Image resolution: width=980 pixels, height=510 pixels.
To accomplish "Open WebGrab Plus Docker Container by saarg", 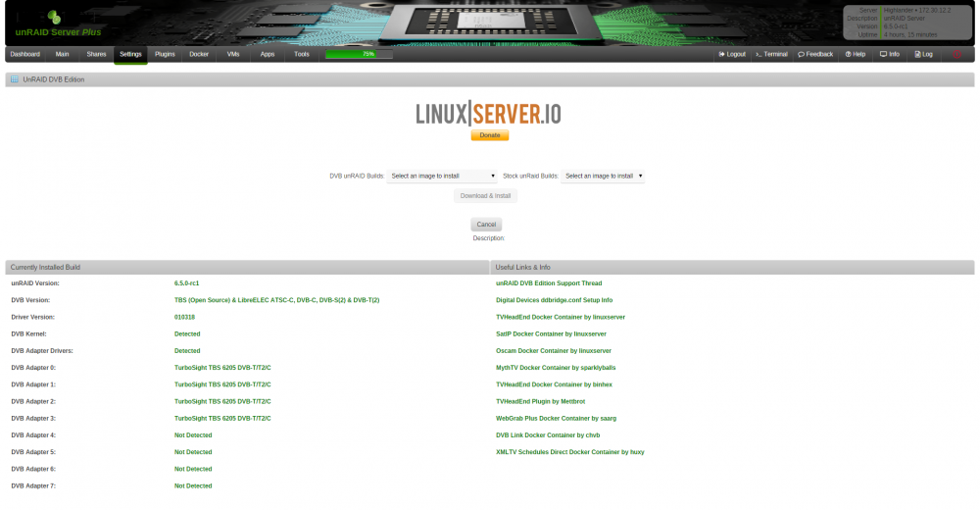I will (x=556, y=419).
